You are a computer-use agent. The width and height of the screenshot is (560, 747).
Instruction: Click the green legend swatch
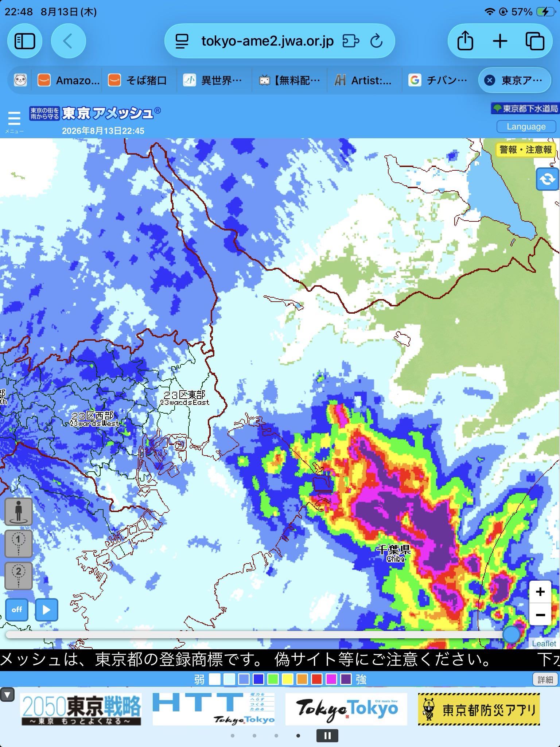(x=273, y=679)
